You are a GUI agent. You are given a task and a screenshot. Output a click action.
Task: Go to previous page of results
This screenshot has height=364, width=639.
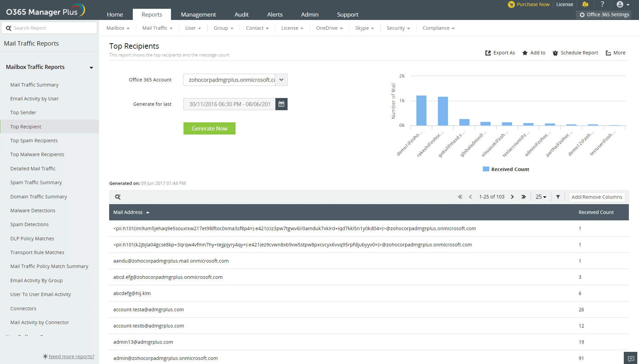click(x=470, y=197)
